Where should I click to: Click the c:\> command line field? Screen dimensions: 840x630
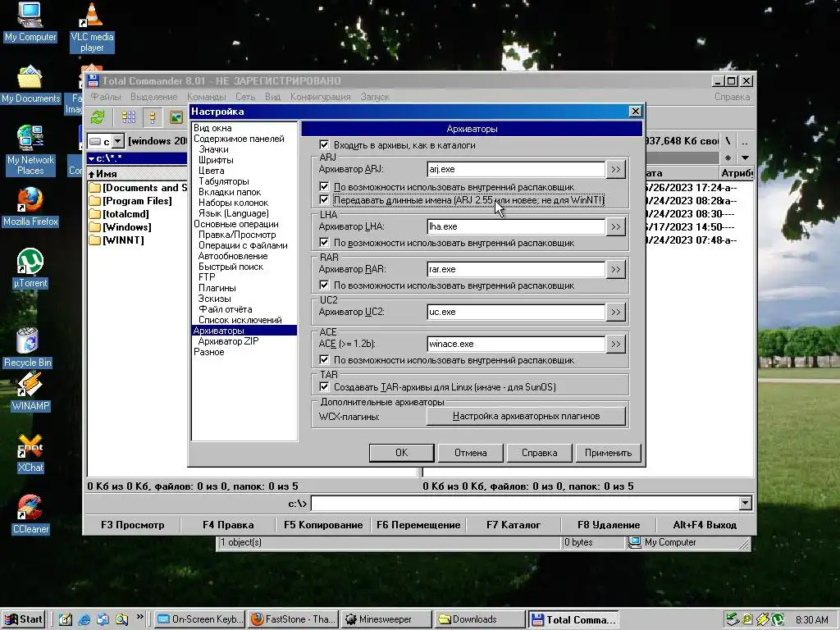pos(525,503)
